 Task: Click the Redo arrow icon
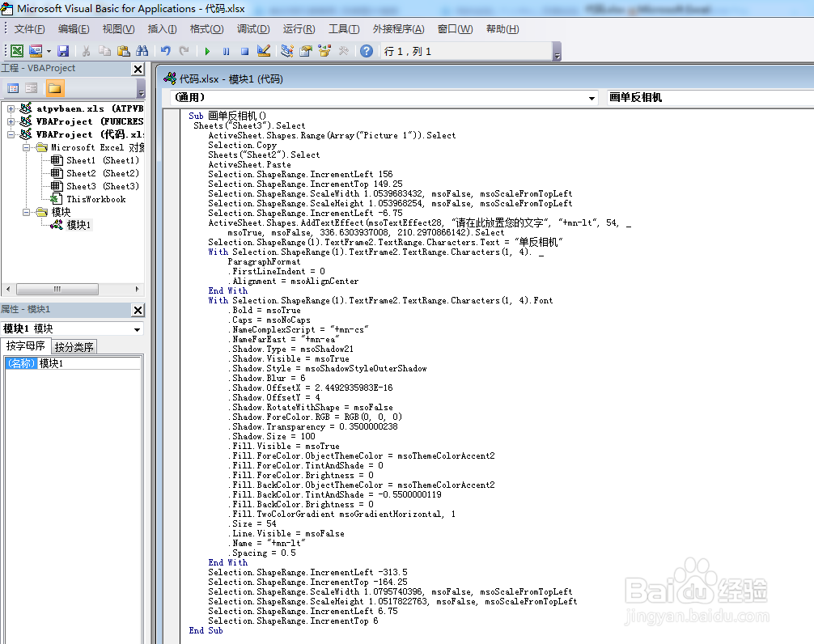(184, 51)
